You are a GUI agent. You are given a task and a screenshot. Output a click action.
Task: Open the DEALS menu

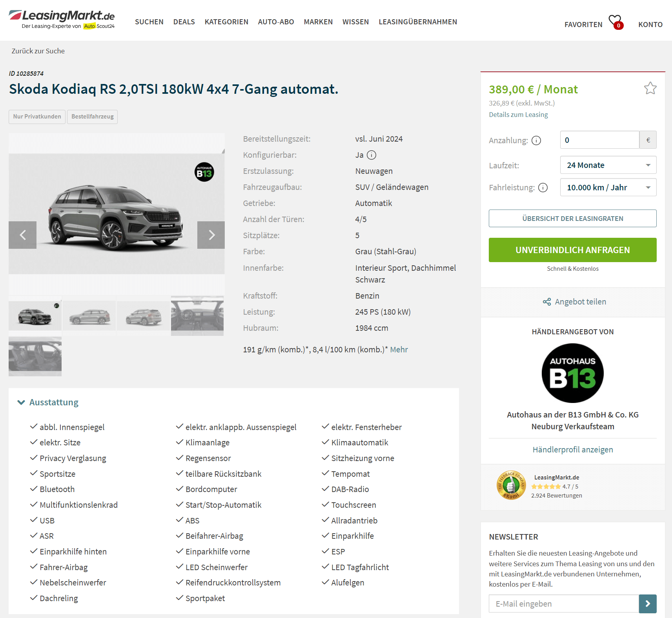(x=184, y=22)
